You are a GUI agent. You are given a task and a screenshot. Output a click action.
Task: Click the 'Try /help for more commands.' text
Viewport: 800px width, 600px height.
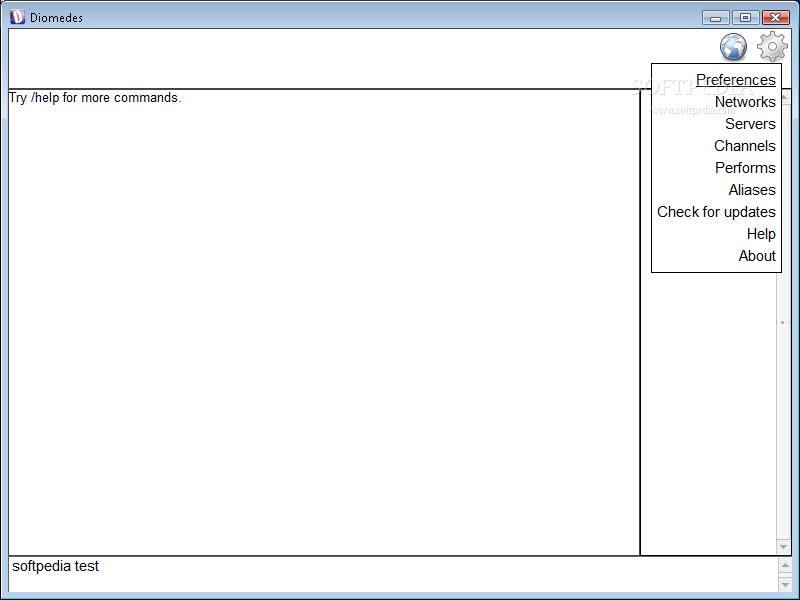[95, 97]
